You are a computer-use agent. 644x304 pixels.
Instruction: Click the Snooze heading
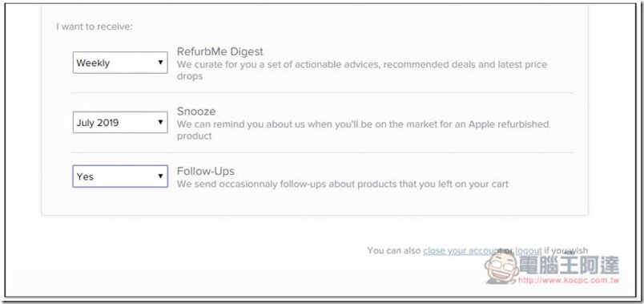point(196,111)
